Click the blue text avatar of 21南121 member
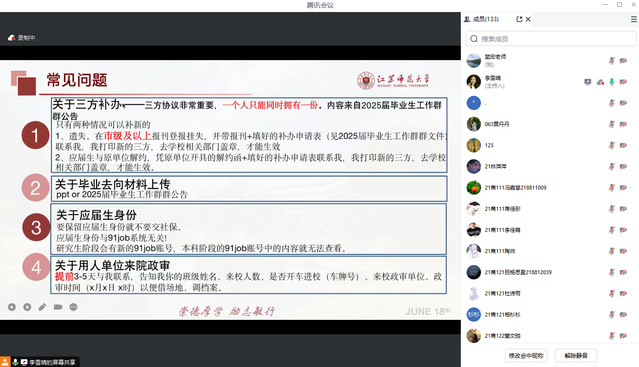The height and width of the screenshot is (367, 639). point(474,315)
